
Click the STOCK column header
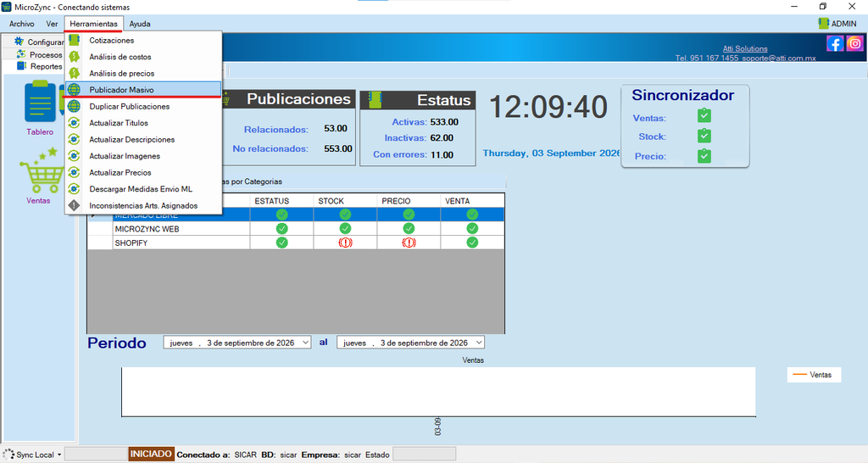point(345,200)
